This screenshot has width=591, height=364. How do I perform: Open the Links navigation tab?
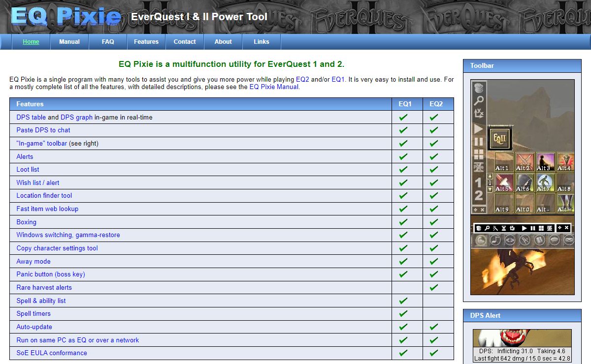tap(262, 42)
